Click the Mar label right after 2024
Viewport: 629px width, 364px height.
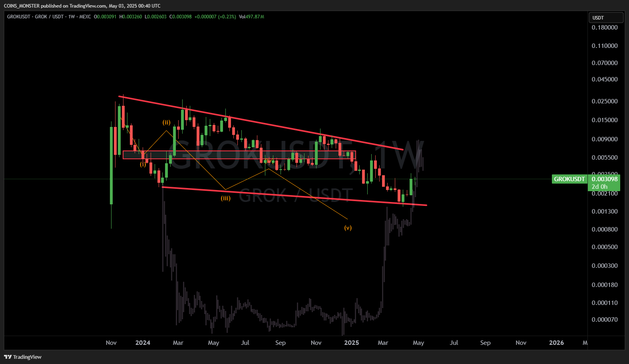coord(178,343)
